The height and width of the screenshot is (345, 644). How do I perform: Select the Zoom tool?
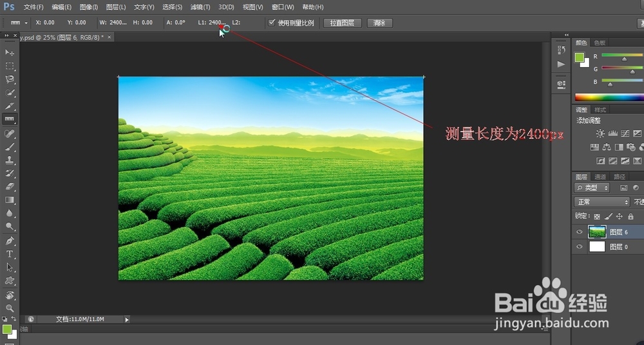[x=10, y=308]
